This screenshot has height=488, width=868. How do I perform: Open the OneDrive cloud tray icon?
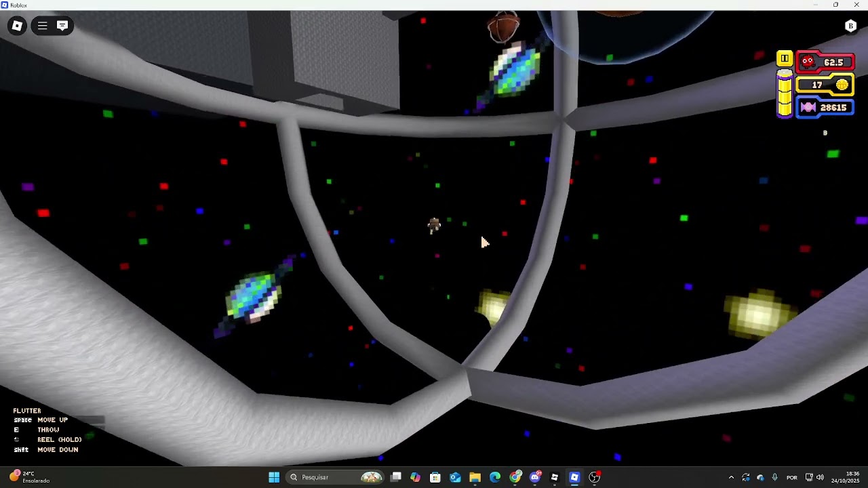(760, 477)
